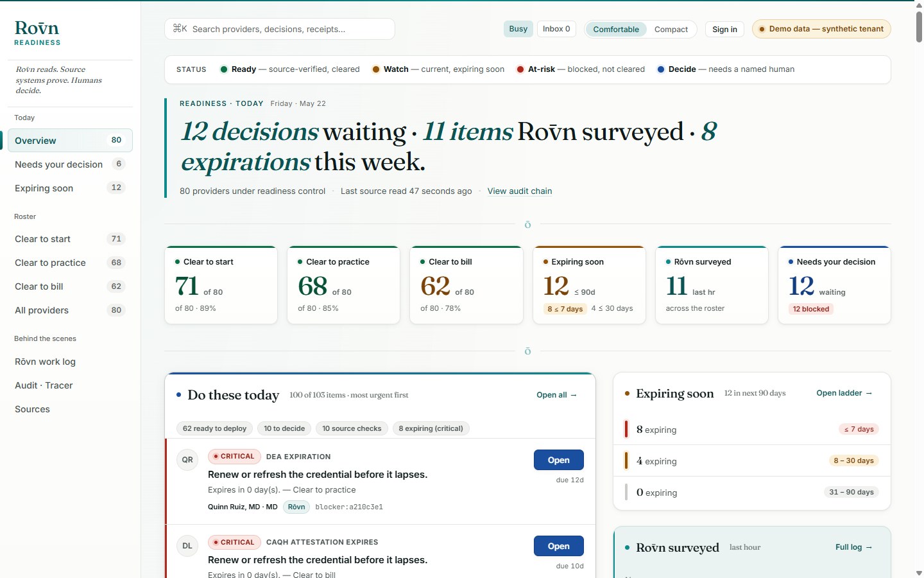
Task: Click the 12 blocked badge
Action: (811, 309)
